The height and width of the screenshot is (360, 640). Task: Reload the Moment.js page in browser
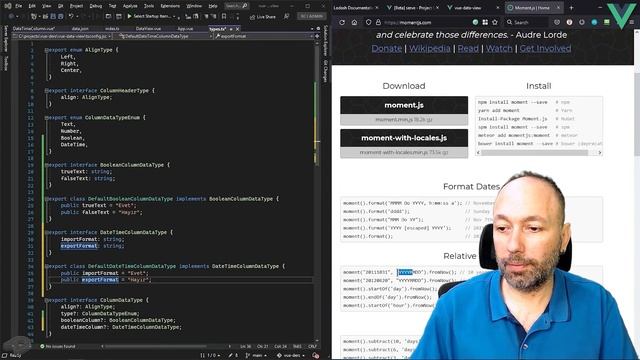pyautogui.click(x=342, y=22)
